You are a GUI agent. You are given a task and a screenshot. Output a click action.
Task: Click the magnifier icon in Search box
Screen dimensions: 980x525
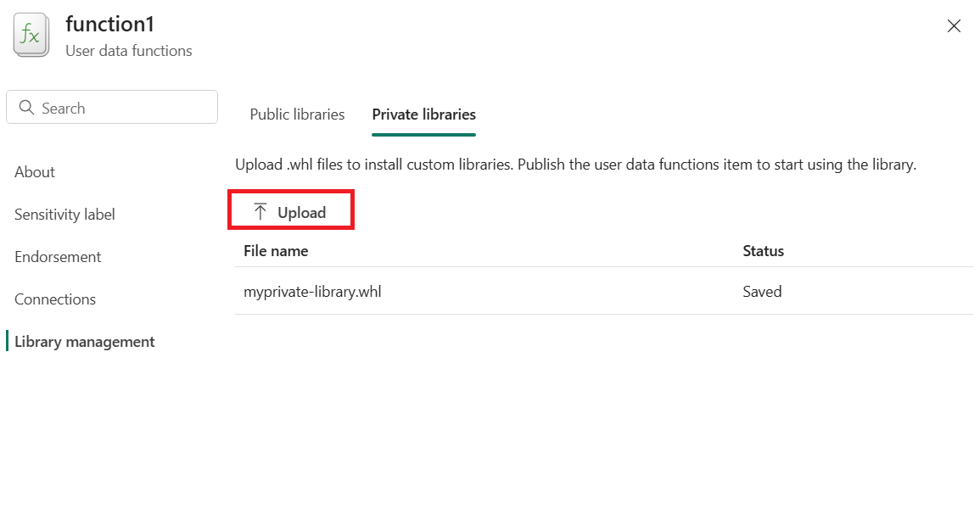click(26, 108)
